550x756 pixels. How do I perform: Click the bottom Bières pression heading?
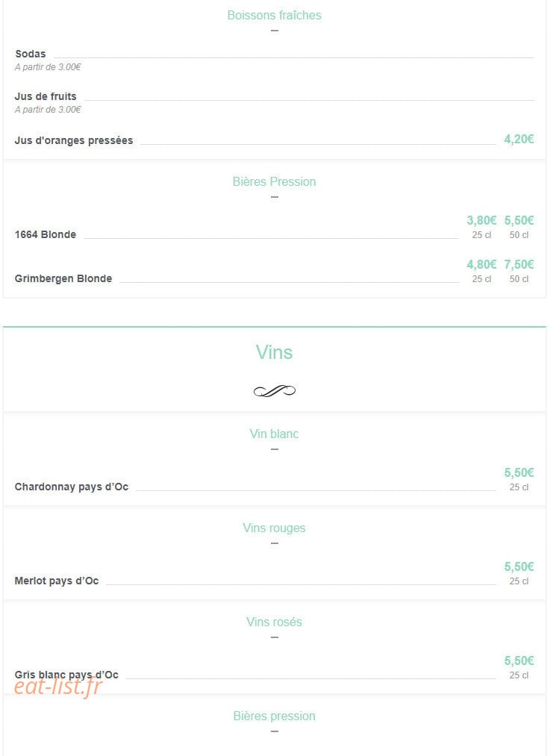(x=275, y=716)
